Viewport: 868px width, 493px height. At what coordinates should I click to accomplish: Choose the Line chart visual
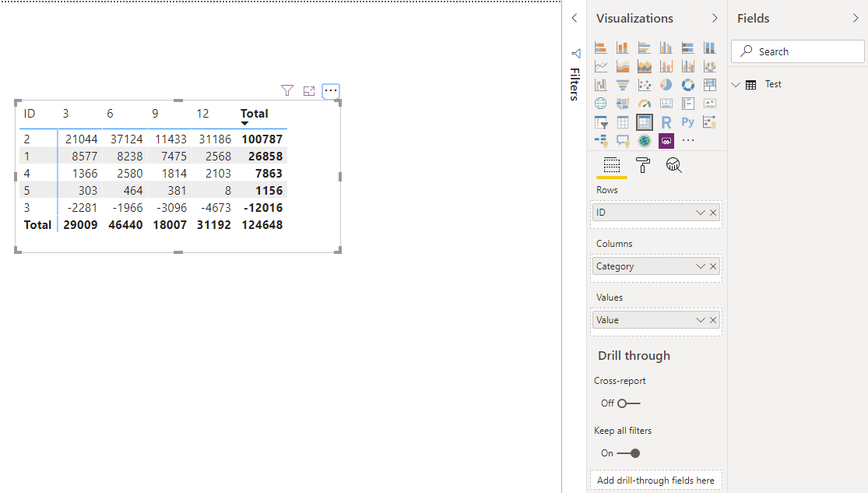click(x=601, y=66)
